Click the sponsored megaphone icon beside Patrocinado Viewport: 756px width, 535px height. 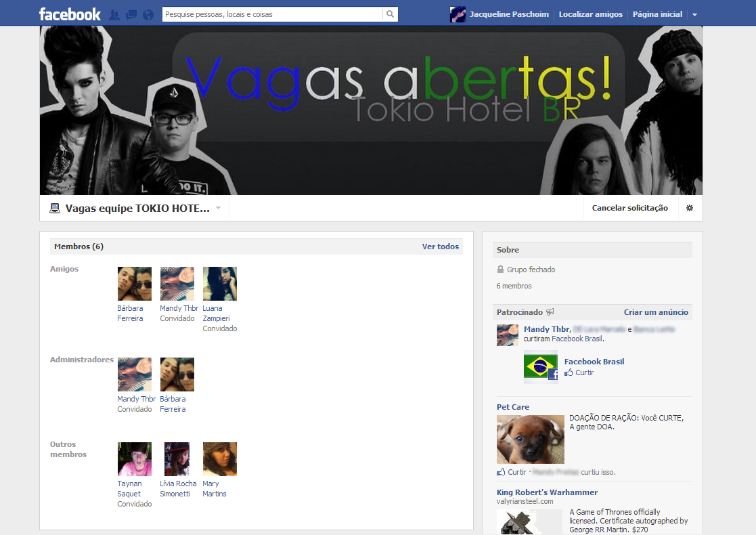coord(550,312)
